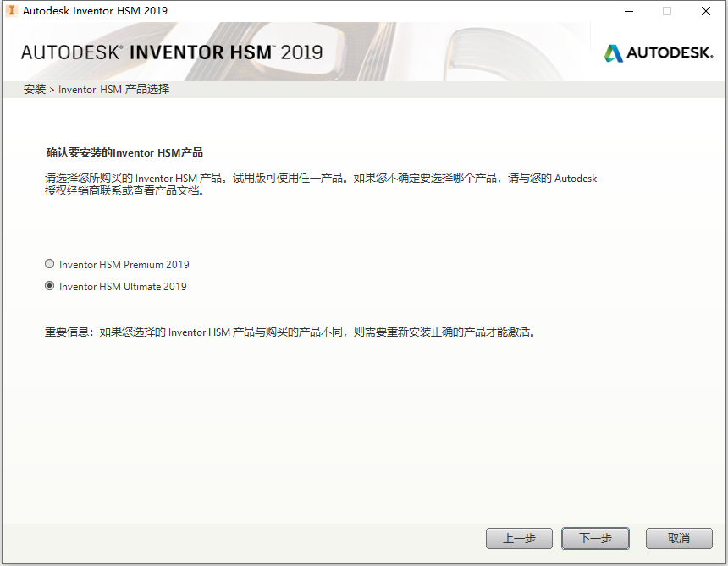Viewport: 728px width, 566px height.
Task: Click the instruction paragraph starting '请选择您所购买的'
Action: [x=321, y=184]
